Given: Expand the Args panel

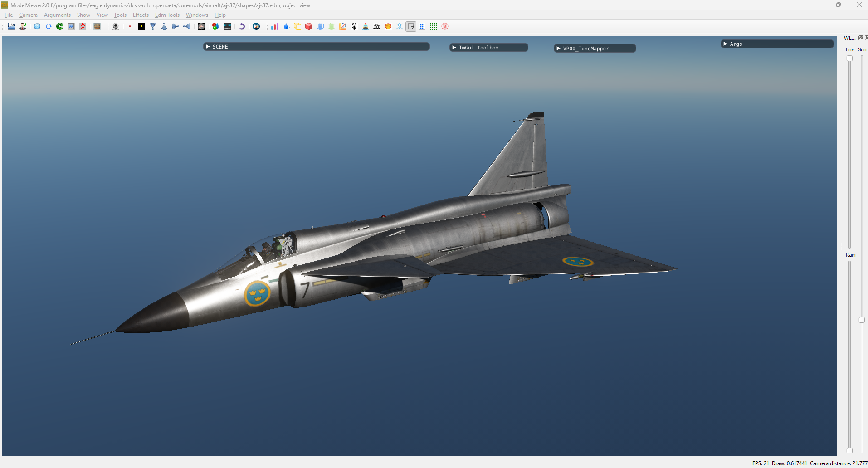Looking at the screenshot, I should (777, 44).
